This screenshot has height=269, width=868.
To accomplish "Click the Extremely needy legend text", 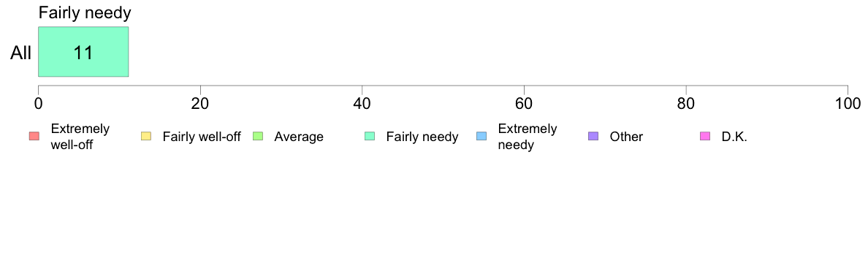I will [x=528, y=137].
